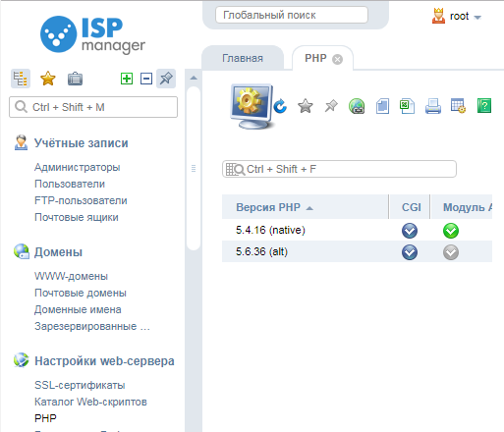Click the refresh arrow icon in PHP toolbar
The width and height of the screenshot is (504, 432).
[280, 106]
